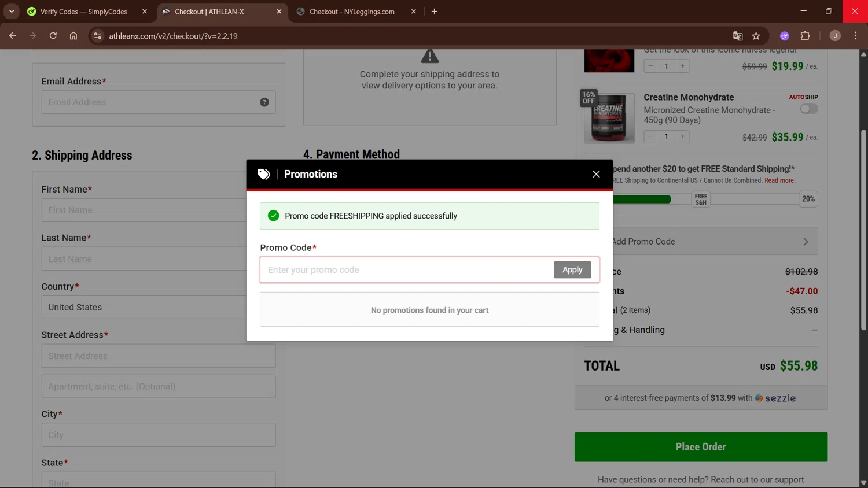This screenshot has width=868, height=488.
Task: Open a new browser tab
Action: click(435, 12)
